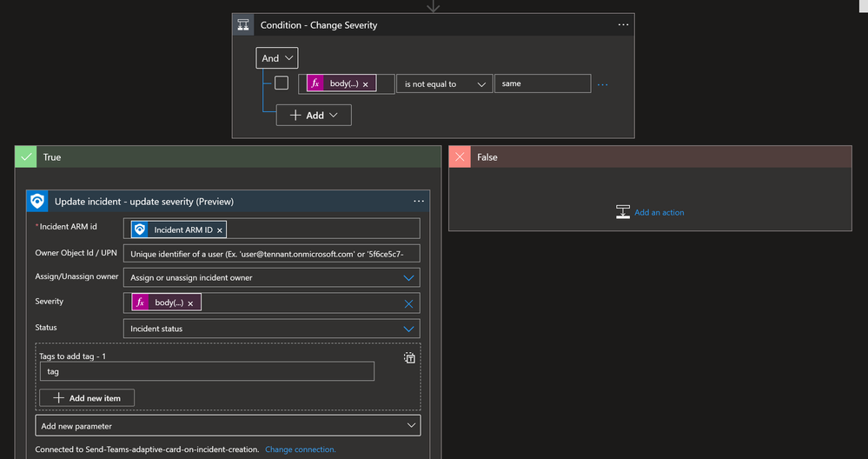The width and height of the screenshot is (868, 459).
Task: Open the Incident status dropdown
Action: (x=271, y=329)
